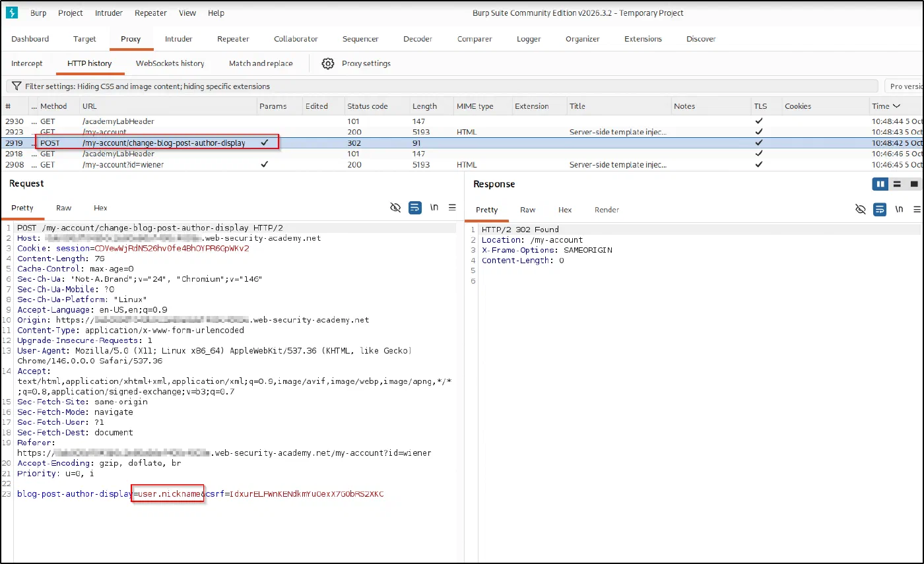Viewport: 924px width, 564px height.
Task: Toggle \n show newlines in Response panel
Action: [899, 209]
